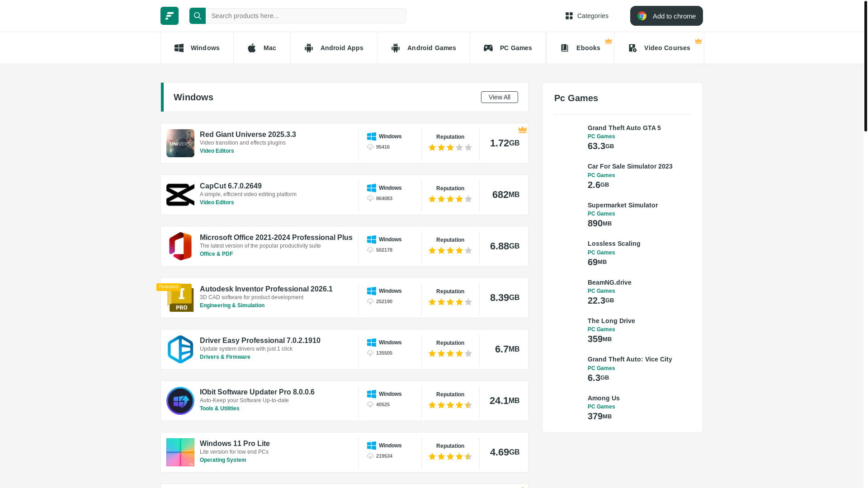Click the Drivers & Firmware category link
Viewport: 868px width, 488px height.
click(225, 357)
